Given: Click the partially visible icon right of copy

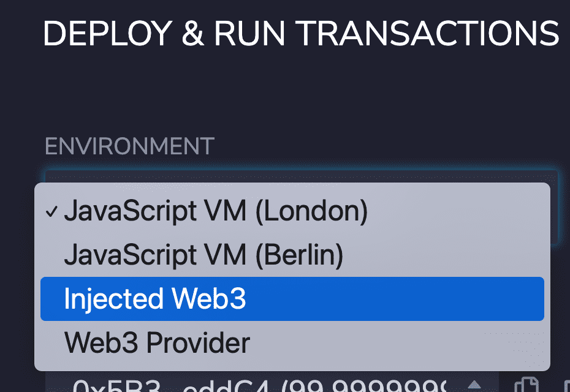Looking at the screenshot, I should click(x=565, y=386).
